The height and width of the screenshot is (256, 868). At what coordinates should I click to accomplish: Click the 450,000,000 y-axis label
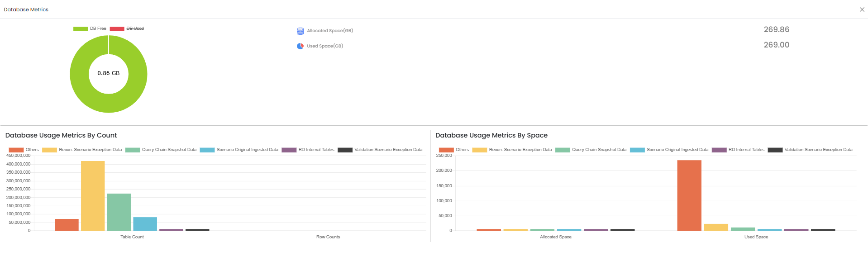[18, 156]
